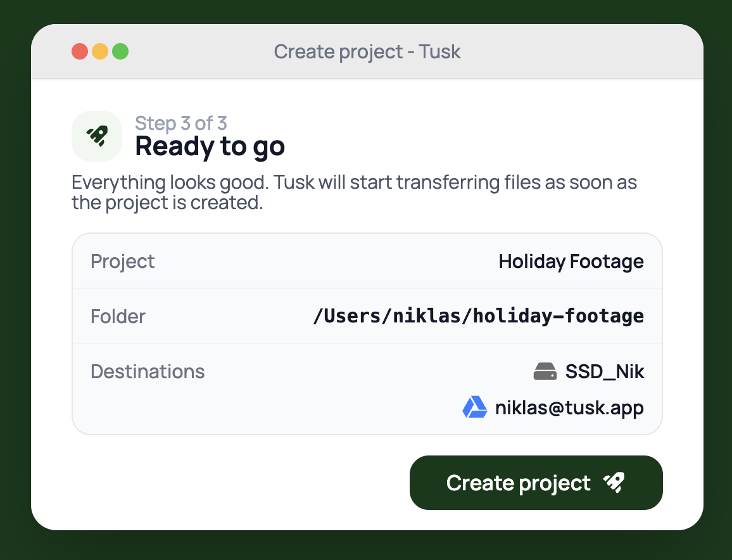Click the Create project button

536,483
